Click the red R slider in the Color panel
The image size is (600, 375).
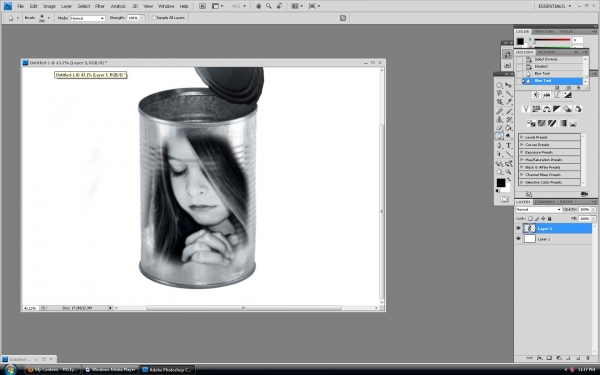coord(552,39)
